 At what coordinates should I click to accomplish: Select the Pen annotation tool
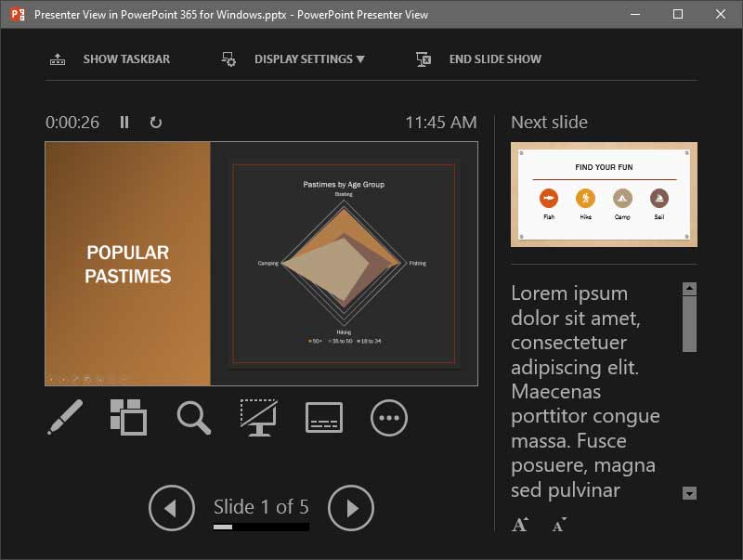tap(64, 417)
